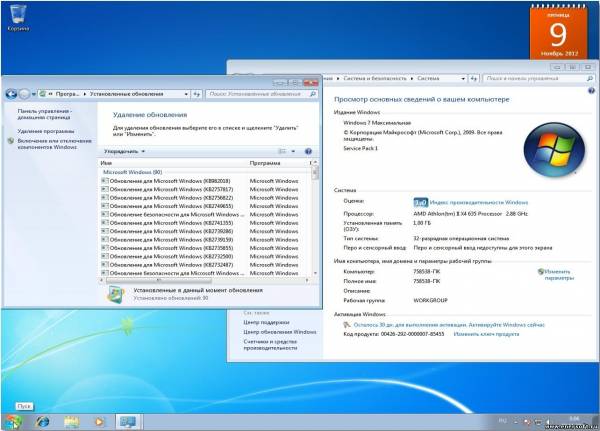The image size is (600, 431).
Task: Click the Изменить параметры link
Action: (x=559, y=275)
